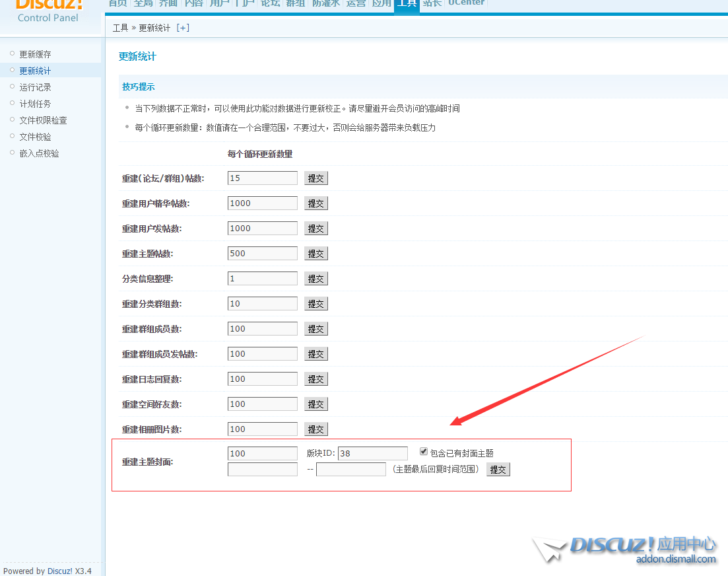
Task: Open 运行记录 from the sidebar menu
Action: click(35, 87)
